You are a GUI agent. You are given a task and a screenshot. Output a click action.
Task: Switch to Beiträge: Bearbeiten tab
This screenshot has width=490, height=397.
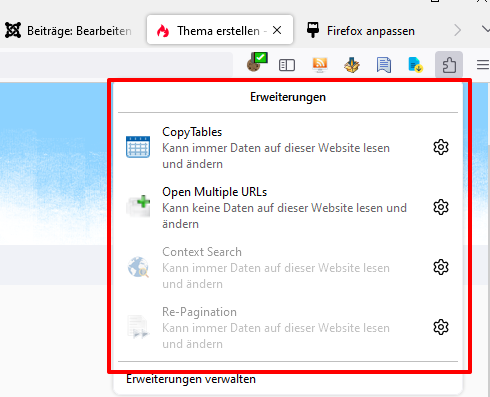coord(69,31)
